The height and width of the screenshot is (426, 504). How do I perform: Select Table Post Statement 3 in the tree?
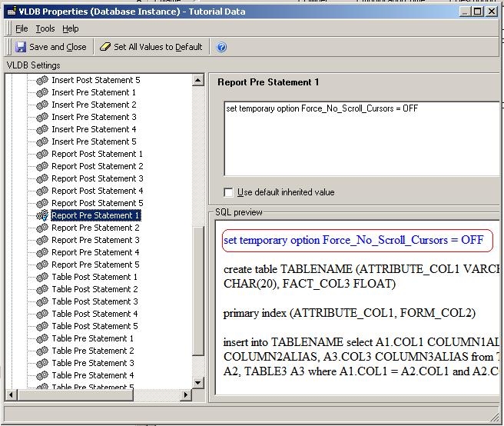94,301
